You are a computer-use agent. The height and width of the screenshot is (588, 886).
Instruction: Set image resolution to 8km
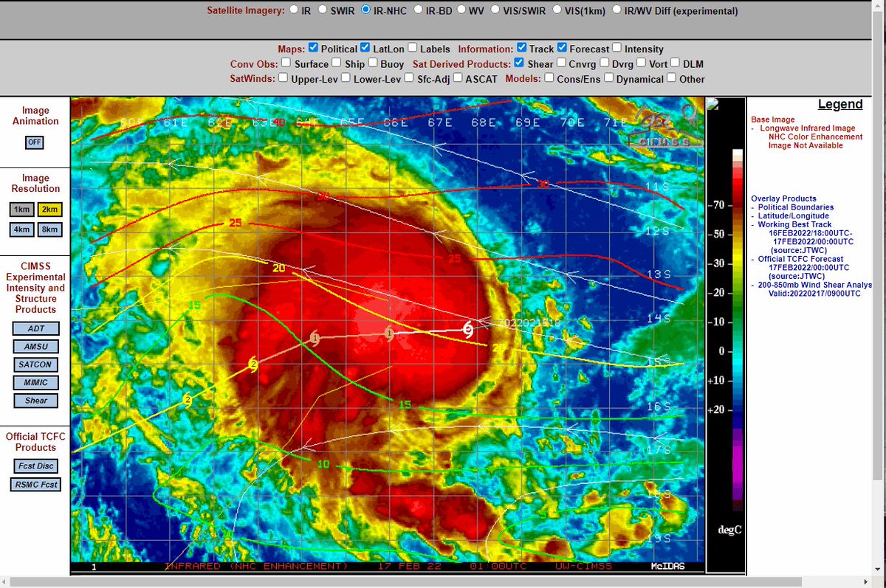coord(50,229)
